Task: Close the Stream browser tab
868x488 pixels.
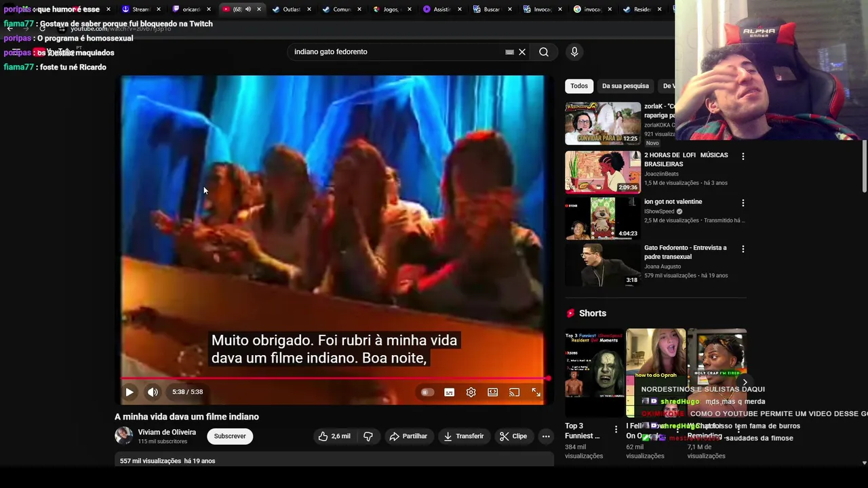Action: pyautogui.click(x=159, y=9)
